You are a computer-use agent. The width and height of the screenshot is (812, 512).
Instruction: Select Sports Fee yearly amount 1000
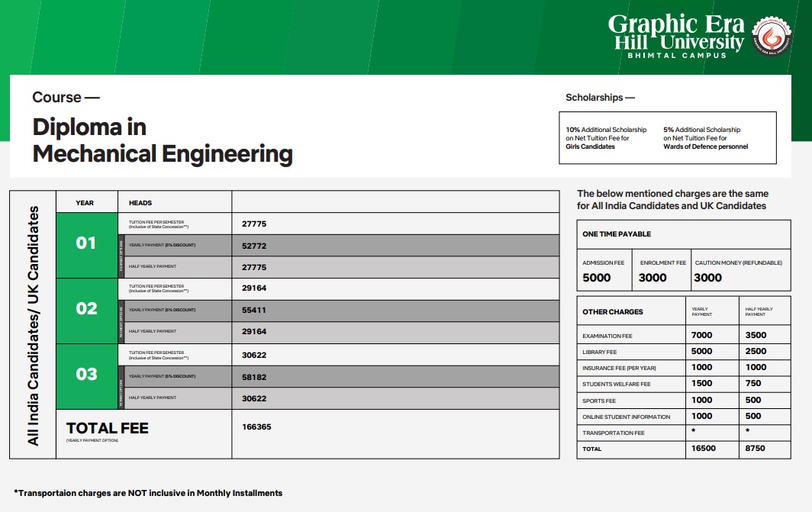[701, 400]
